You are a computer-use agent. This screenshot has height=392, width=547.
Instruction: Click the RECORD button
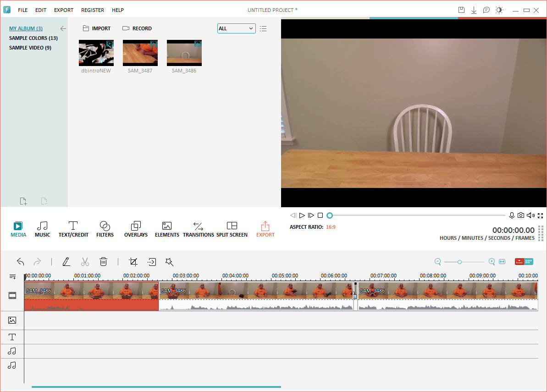click(x=137, y=28)
